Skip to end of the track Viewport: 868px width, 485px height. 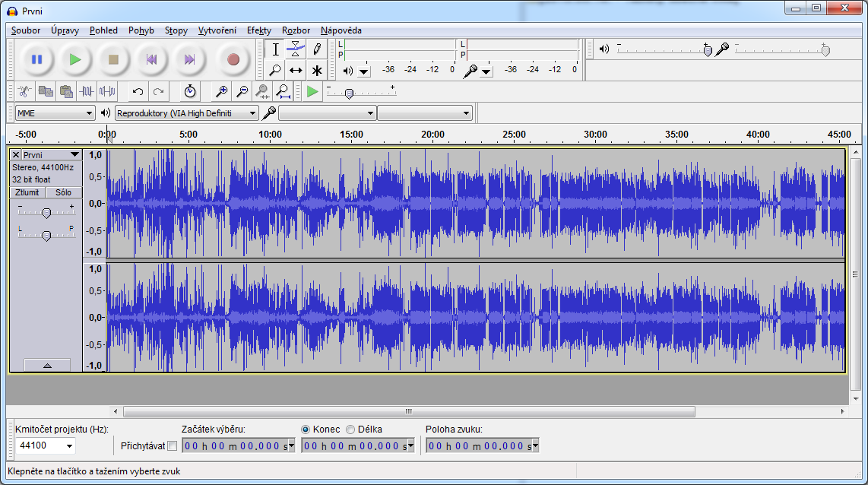tap(189, 59)
